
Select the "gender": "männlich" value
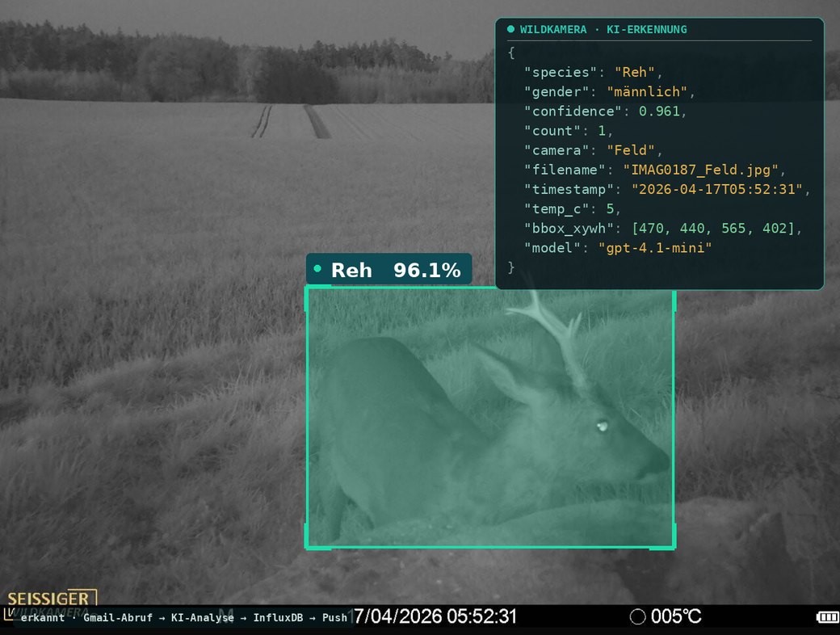(x=647, y=91)
